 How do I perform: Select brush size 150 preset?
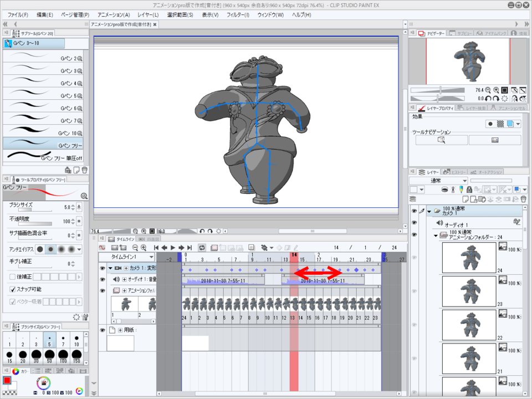[76, 356]
